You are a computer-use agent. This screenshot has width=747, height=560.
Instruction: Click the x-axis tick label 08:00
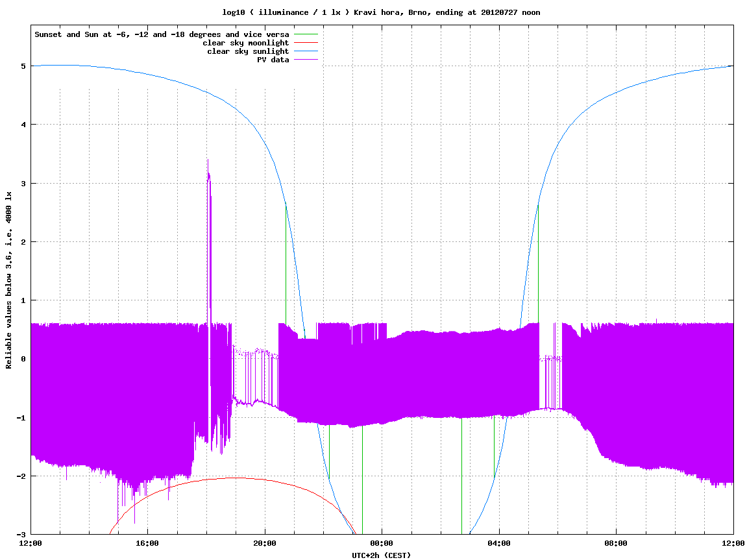click(616, 543)
